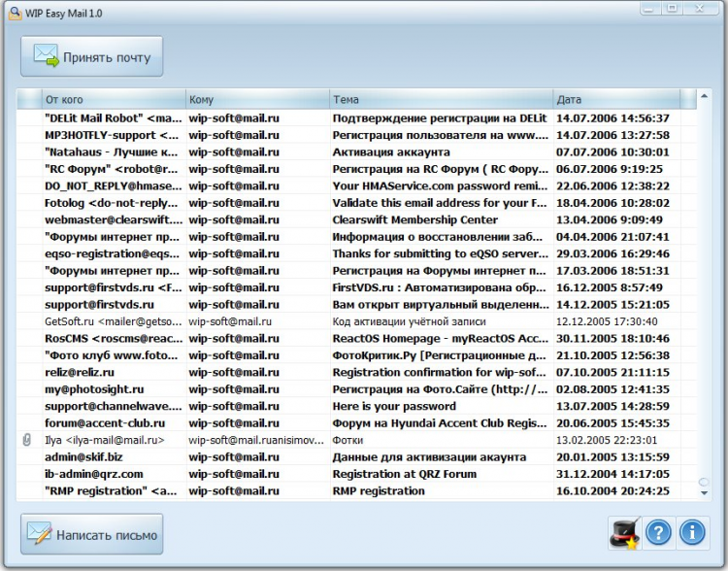
Task: Open help with the question mark icon
Action: 658,533
